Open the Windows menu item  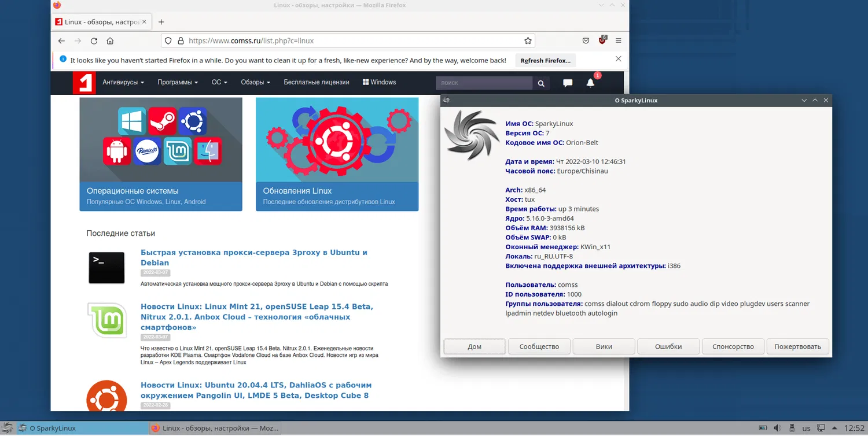[379, 83]
